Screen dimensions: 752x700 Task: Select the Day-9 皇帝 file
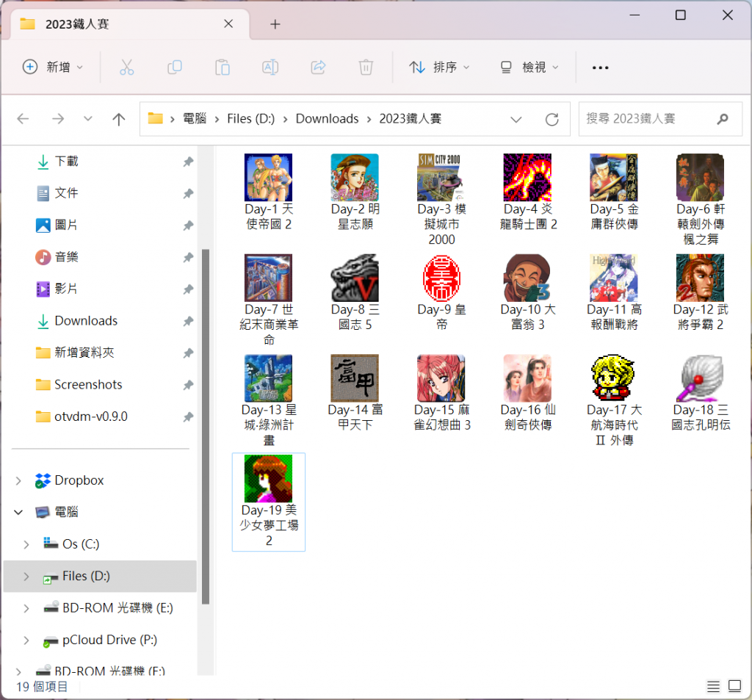pyautogui.click(x=441, y=292)
